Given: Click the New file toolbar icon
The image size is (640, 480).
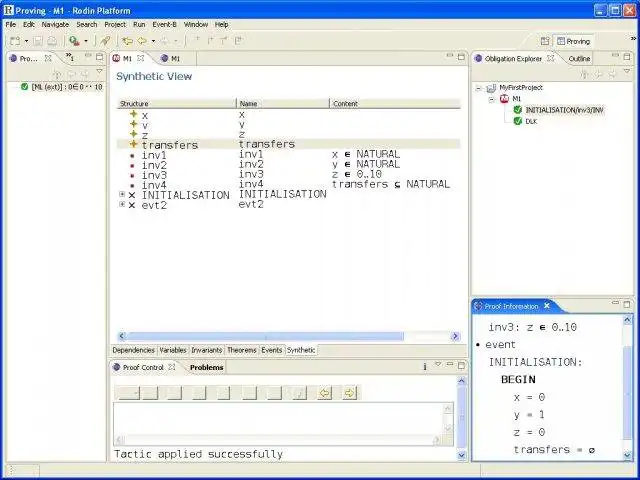Looking at the screenshot, I should tap(16, 41).
